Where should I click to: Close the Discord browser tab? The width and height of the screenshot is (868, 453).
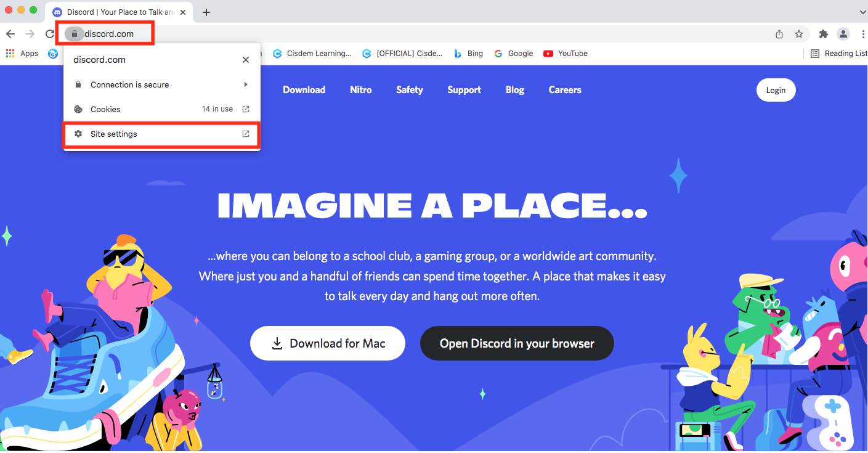[183, 12]
